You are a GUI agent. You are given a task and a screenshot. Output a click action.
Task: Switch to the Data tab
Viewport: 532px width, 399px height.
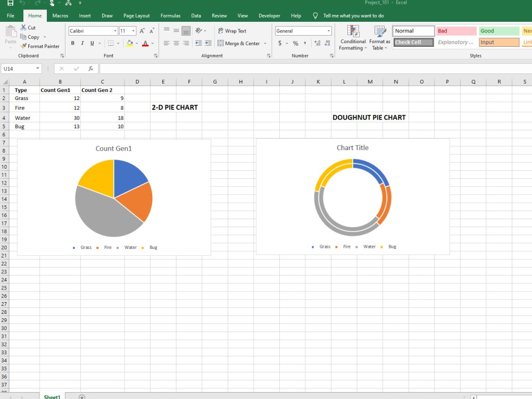point(196,15)
